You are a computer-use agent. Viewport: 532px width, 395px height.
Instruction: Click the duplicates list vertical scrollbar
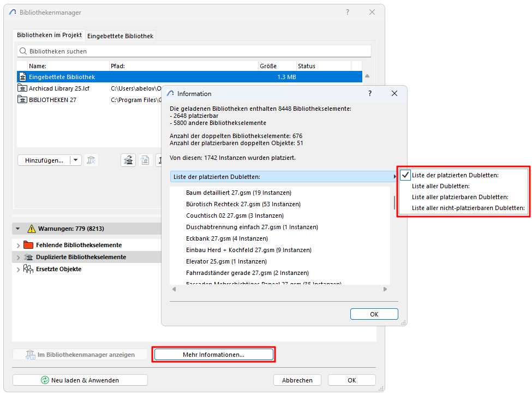pyautogui.click(x=394, y=202)
